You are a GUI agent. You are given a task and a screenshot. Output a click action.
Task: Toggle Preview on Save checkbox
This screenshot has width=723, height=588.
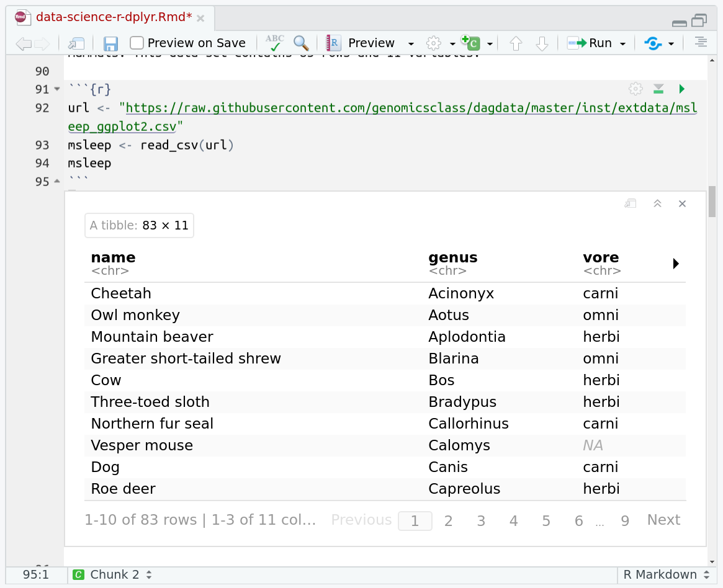tap(137, 43)
